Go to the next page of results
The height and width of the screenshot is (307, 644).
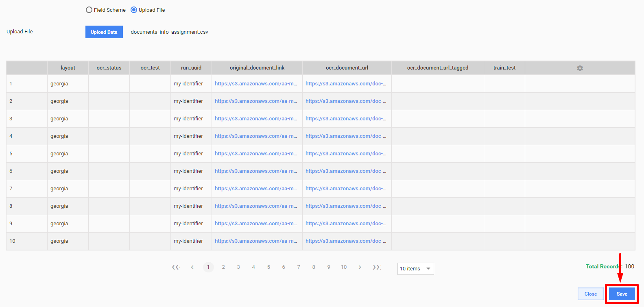[360, 267]
